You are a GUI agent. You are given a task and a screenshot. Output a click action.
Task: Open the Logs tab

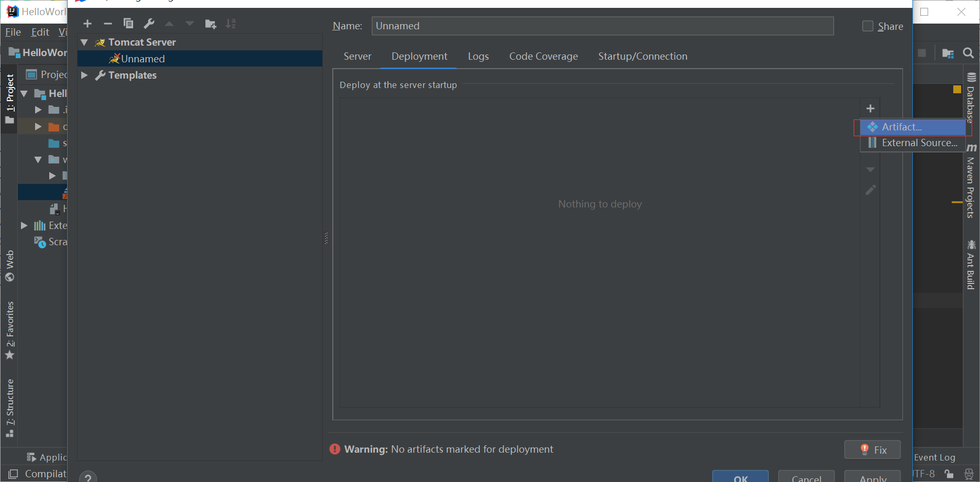pyautogui.click(x=478, y=56)
